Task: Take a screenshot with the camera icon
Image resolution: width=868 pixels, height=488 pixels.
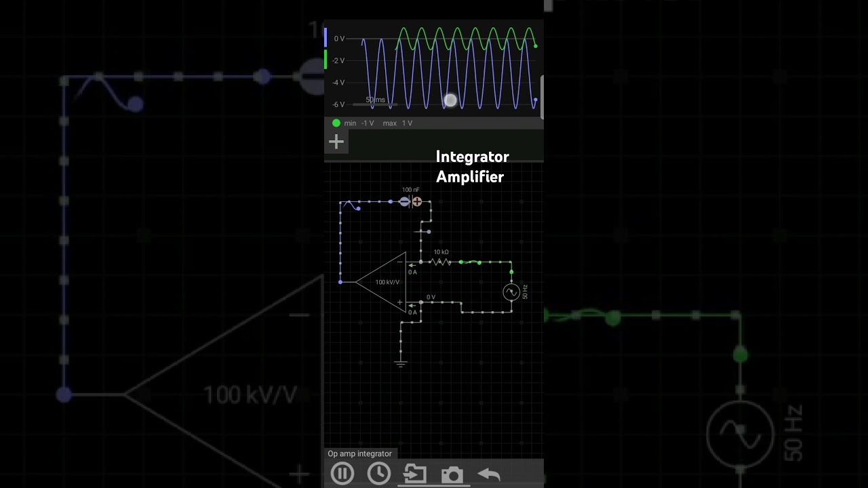Action: pyautogui.click(x=452, y=474)
